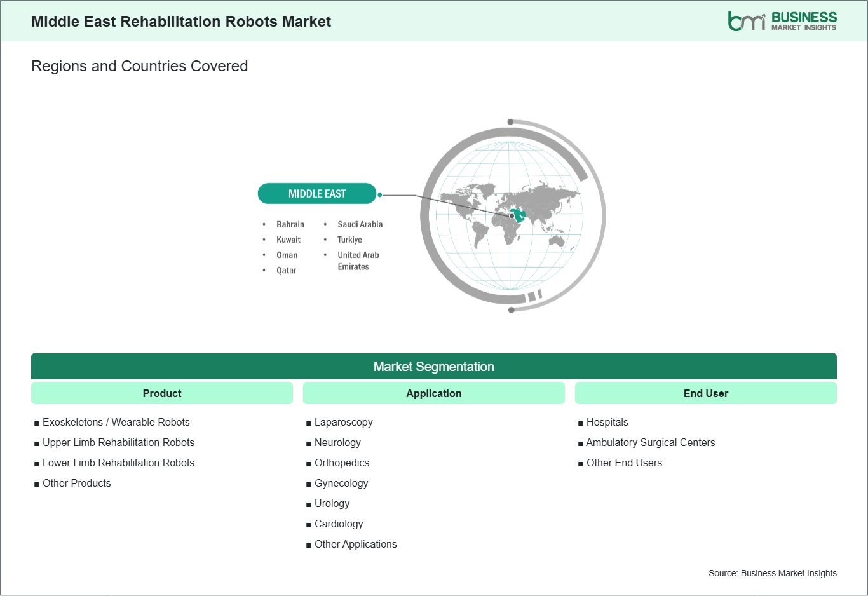Click 'Source: Business Market Insights' credit text

click(x=773, y=573)
